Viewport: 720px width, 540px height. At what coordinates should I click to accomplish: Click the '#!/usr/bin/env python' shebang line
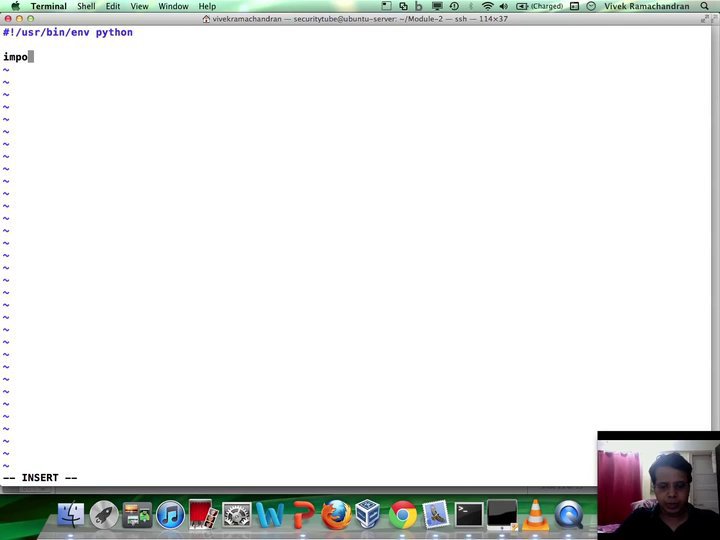coord(68,33)
